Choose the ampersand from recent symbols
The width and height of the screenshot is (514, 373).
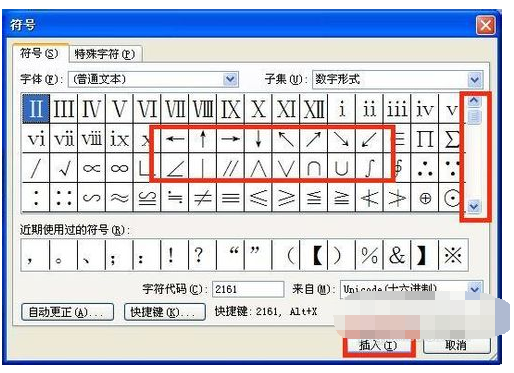pos(397,255)
